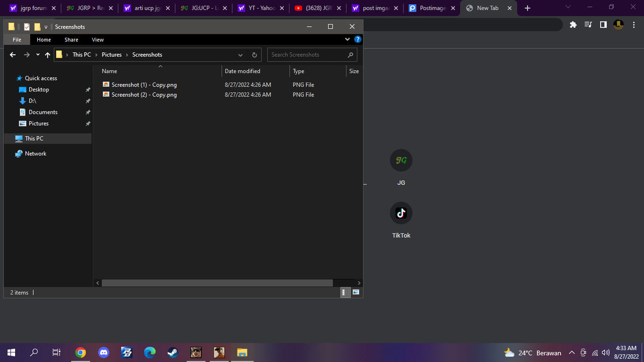Viewport: 644px width, 362px height.
Task: Click the scroll right arrow of file list
Action: coord(359,283)
